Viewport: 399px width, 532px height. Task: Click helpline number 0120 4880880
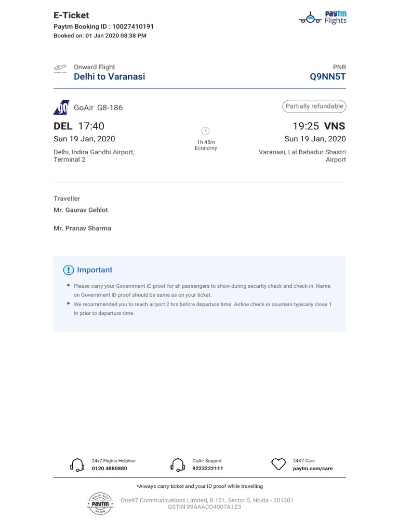[x=109, y=469]
